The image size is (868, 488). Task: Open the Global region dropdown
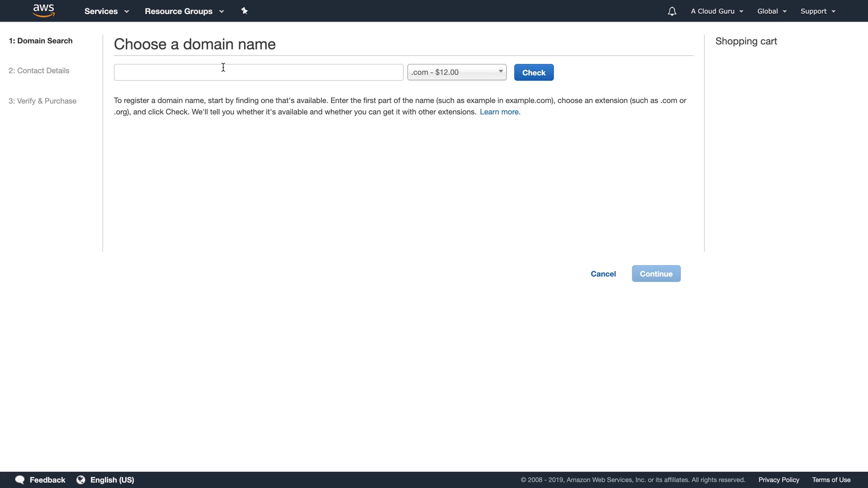(x=772, y=11)
